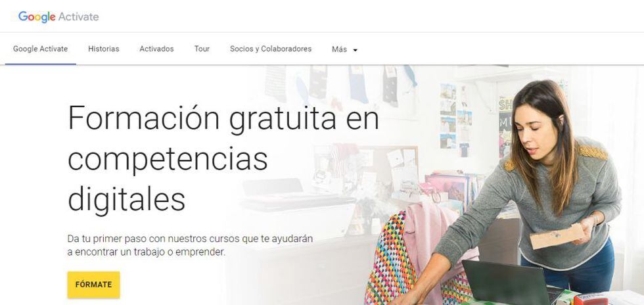Click the Activate wordmark beside the Google logo

(x=78, y=17)
